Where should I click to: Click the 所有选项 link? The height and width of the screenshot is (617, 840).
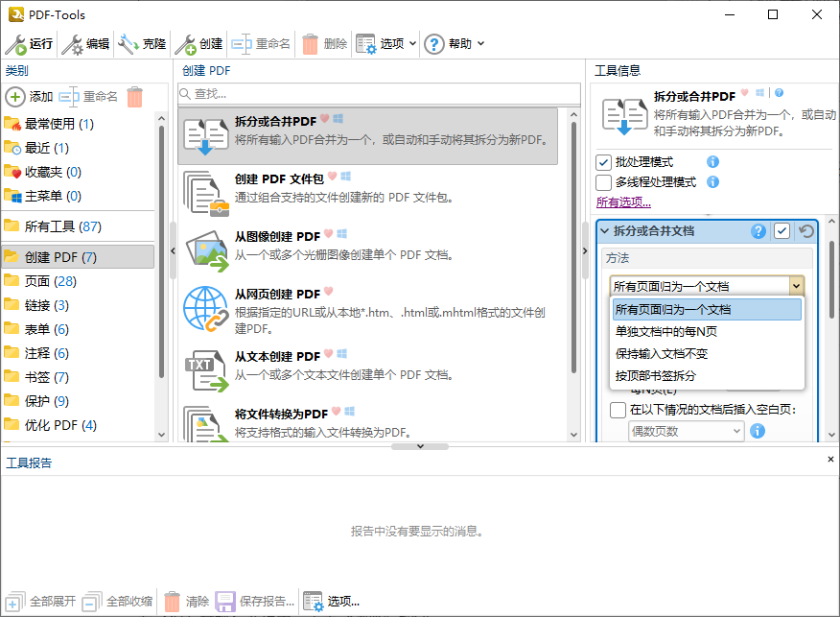click(x=623, y=202)
